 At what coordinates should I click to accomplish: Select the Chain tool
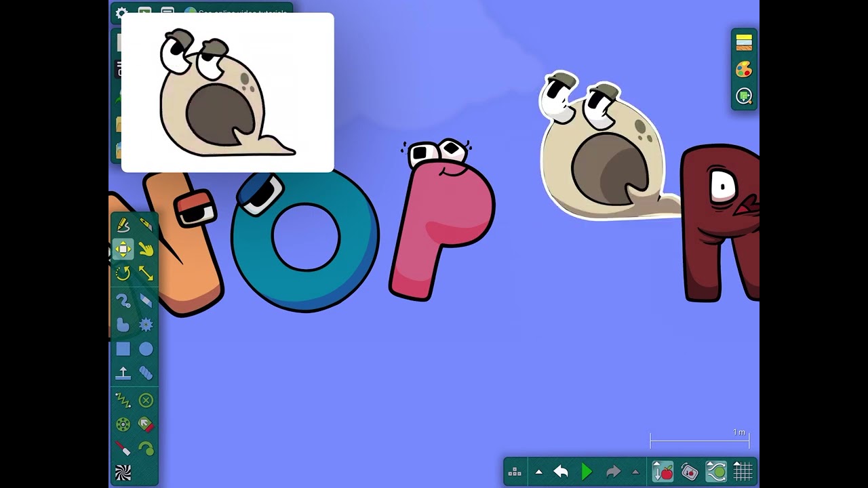146,373
